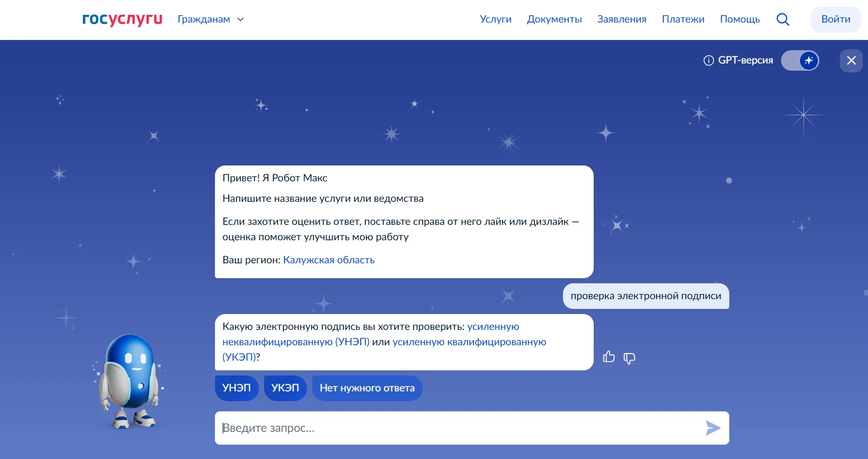
Task: Send the message with arrow icon
Action: click(x=712, y=428)
